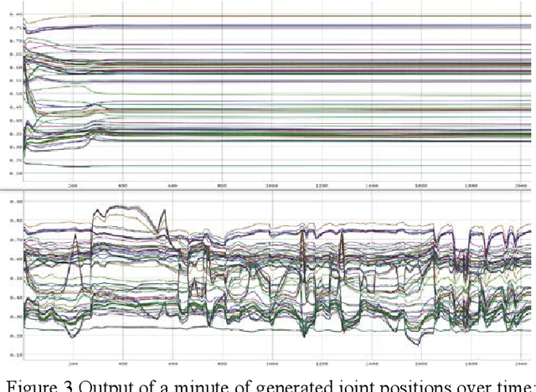This screenshot has height=392, width=536.
Task: Select the 400 x-axis label in bottom plot
Action: click(122, 364)
